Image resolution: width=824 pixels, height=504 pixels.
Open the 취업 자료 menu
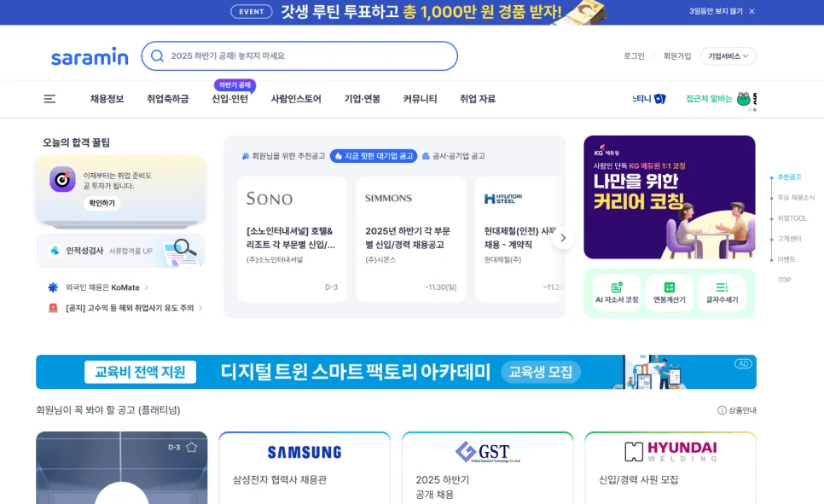tap(478, 99)
